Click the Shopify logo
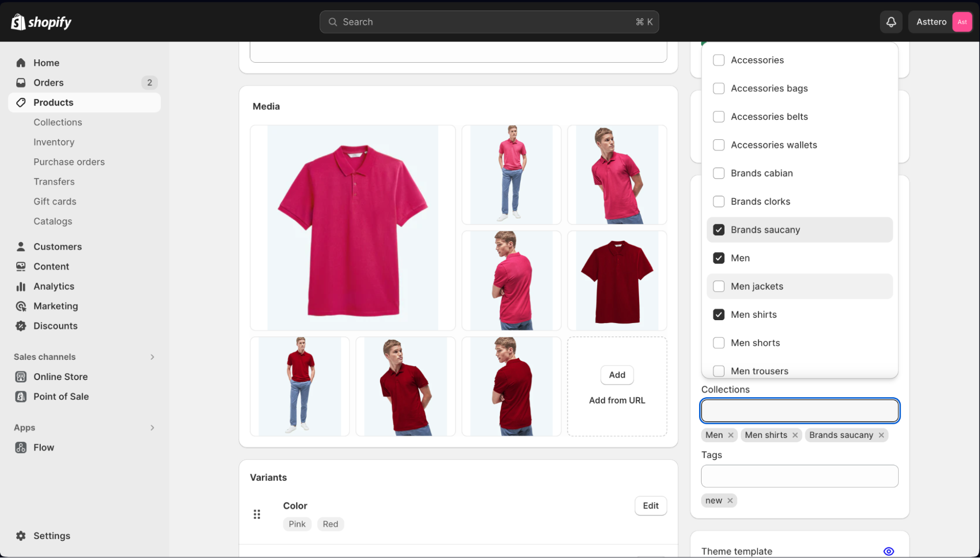980x558 pixels. 41,22
